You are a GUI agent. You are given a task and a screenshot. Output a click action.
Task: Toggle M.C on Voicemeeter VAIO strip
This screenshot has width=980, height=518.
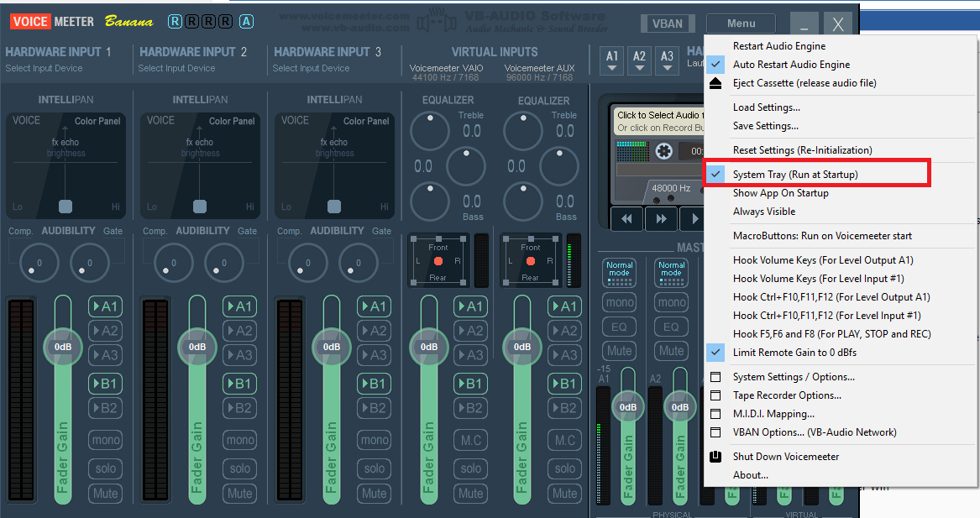point(470,440)
